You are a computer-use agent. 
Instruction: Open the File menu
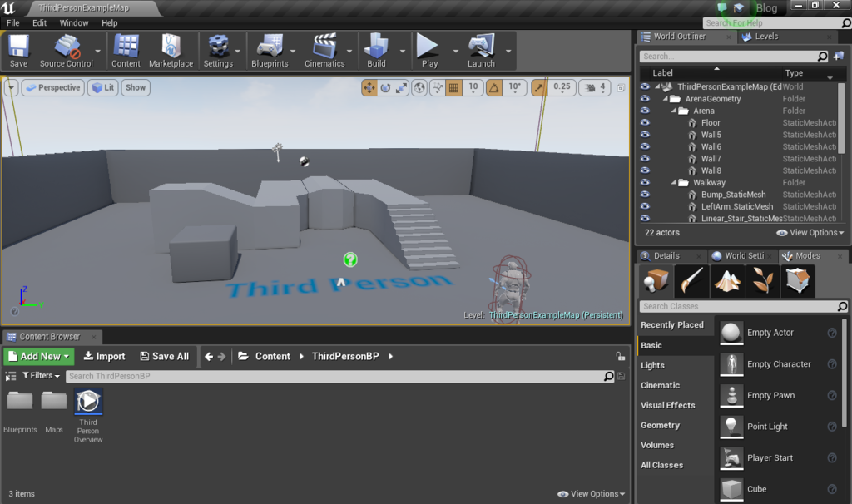(x=13, y=22)
